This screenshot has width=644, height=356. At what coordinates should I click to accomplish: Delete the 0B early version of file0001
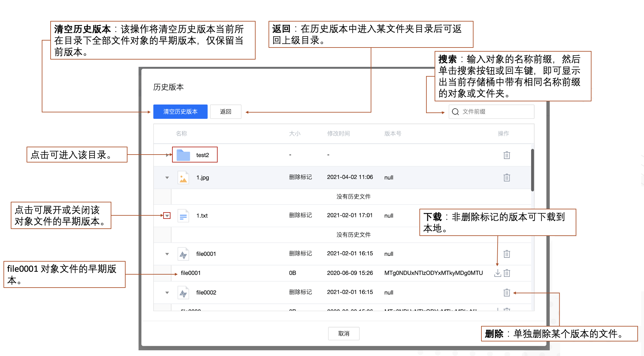pyautogui.click(x=507, y=273)
